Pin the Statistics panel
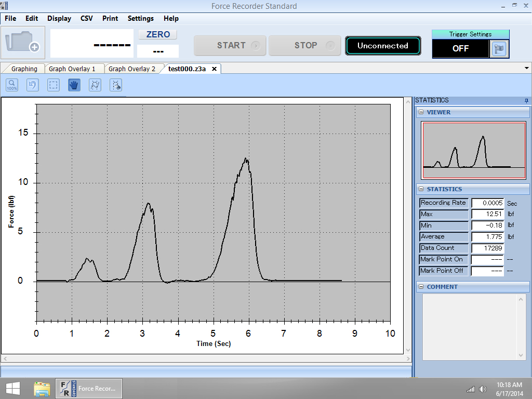Screen dimensions: 532x399 (x=526, y=101)
